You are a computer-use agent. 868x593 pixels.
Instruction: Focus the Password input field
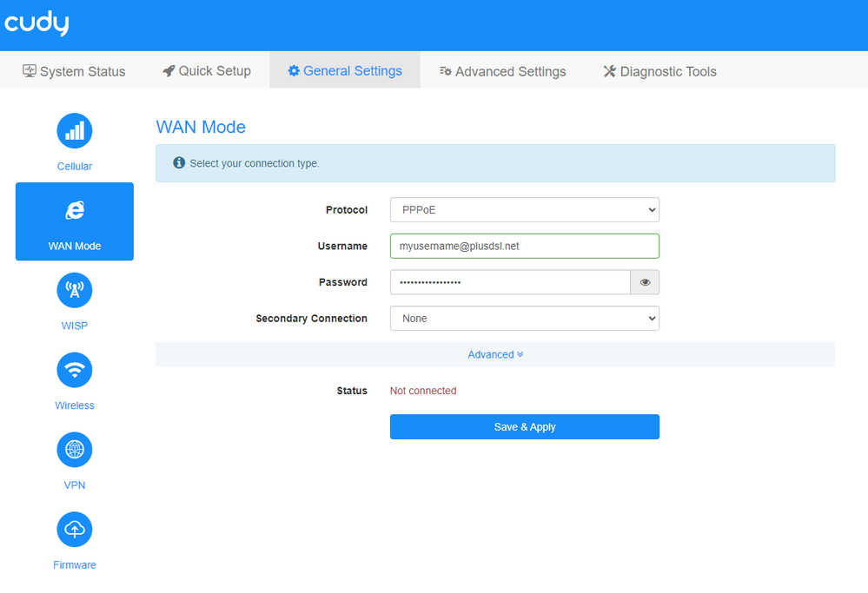click(509, 282)
